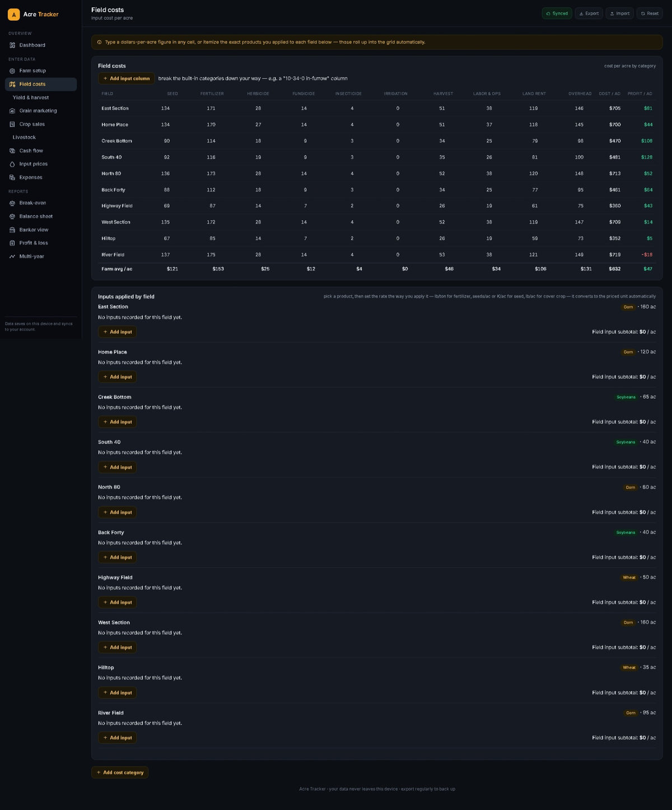
Task: Click the Synced cloud status indicator
Action: (x=557, y=13)
